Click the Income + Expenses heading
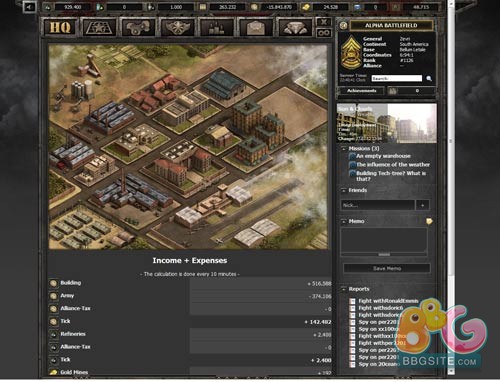 pyautogui.click(x=190, y=261)
